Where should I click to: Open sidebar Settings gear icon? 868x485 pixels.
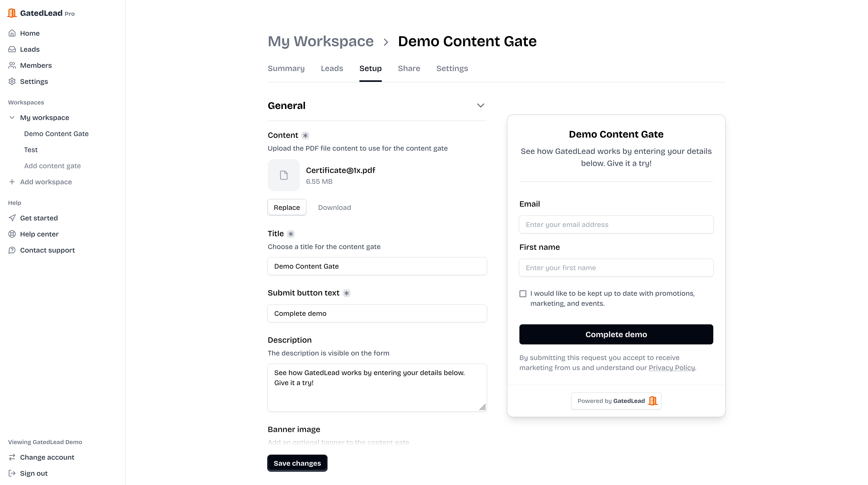pos(12,82)
